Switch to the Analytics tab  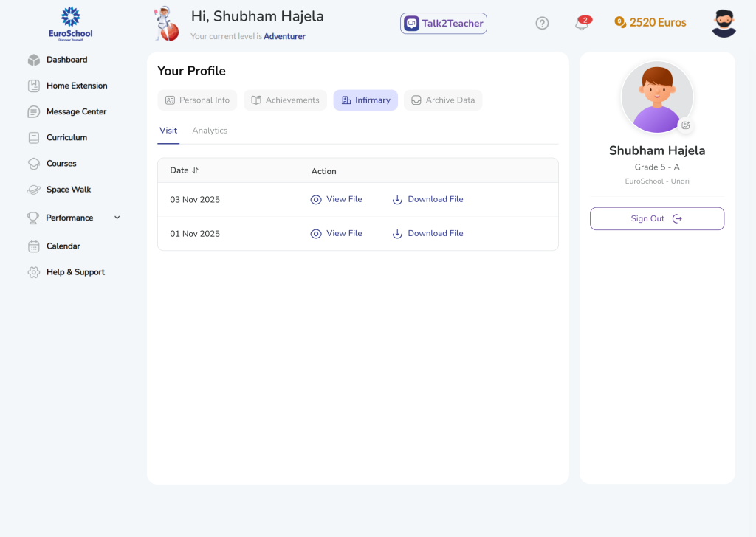click(x=210, y=131)
